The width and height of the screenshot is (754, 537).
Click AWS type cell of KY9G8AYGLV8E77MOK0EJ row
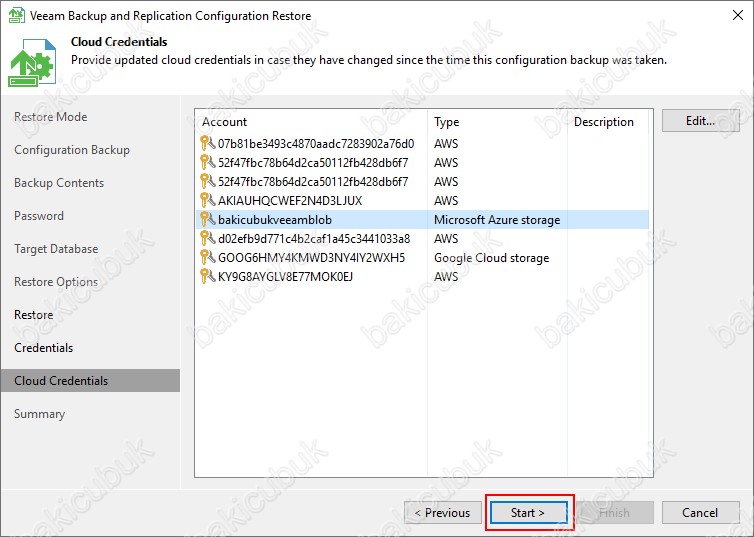coord(446,277)
